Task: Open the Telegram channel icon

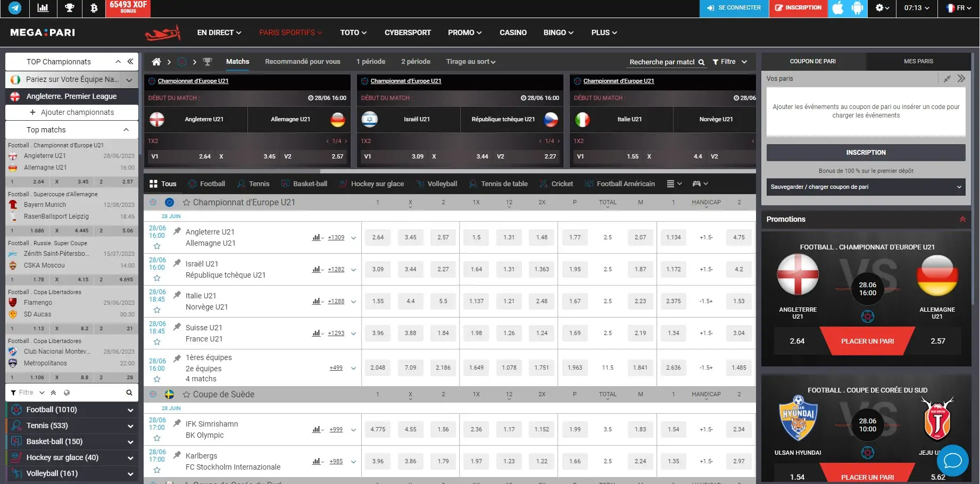Action: (15, 8)
